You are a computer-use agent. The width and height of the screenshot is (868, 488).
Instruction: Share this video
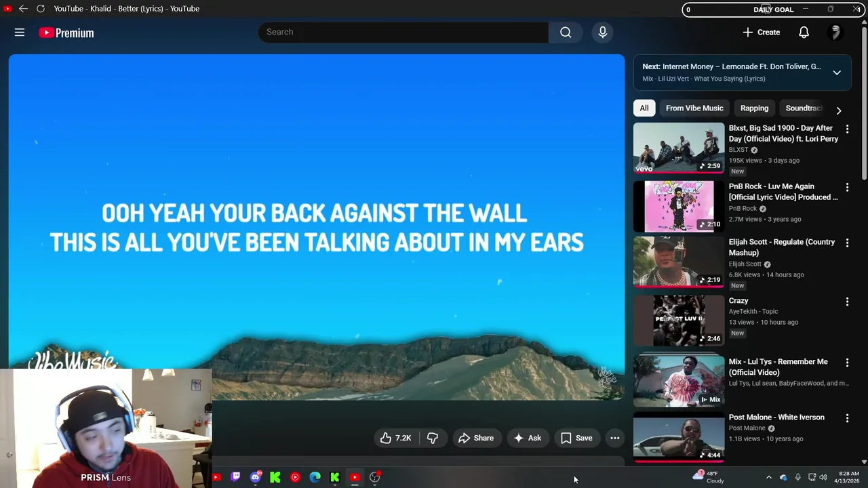(476, 438)
